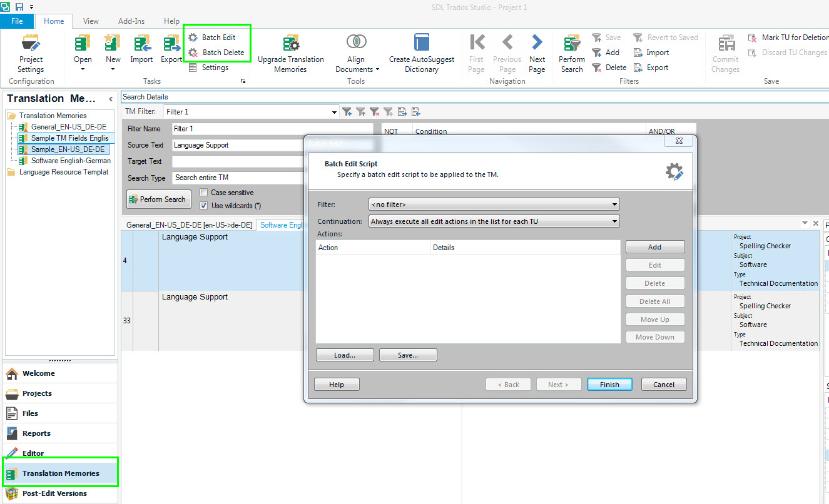Click Add filter in the Filters group

(x=606, y=53)
